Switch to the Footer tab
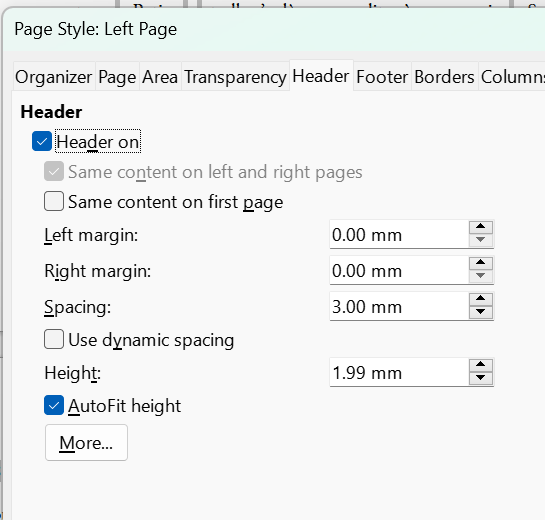The height and width of the screenshot is (520, 545). click(x=382, y=77)
